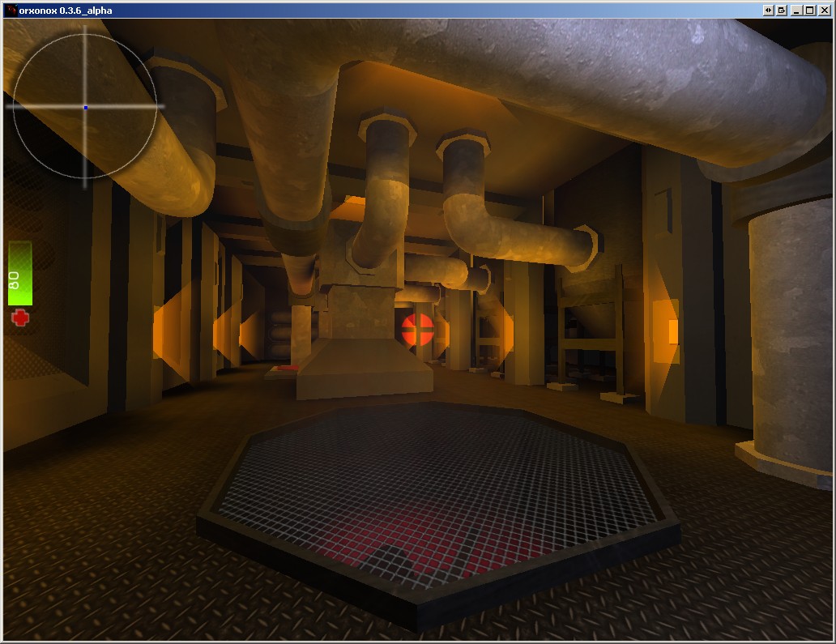Close the orxonox game window
This screenshot has height=644, width=836.
[x=825, y=11]
